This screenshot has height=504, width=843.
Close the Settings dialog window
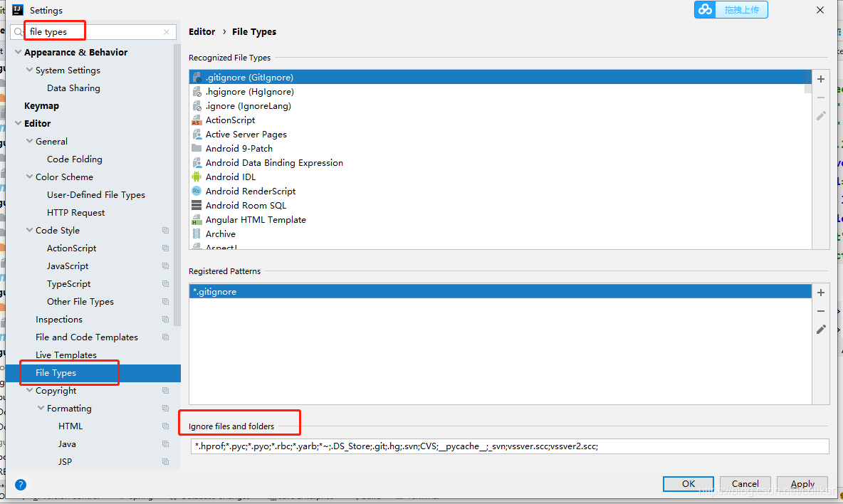[x=820, y=10]
